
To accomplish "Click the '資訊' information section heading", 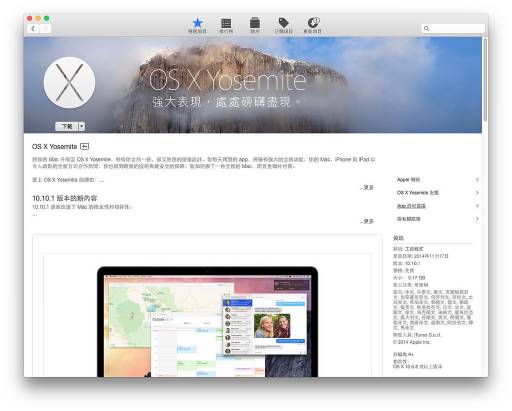I will (x=398, y=238).
